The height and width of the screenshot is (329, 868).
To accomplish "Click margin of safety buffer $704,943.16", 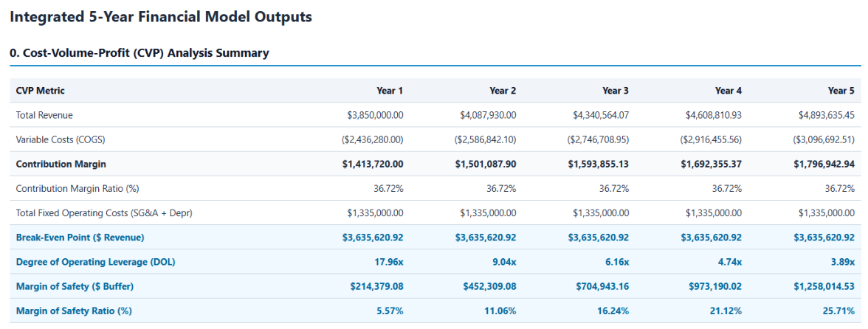I will pyautogui.click(x=603, y=286).
